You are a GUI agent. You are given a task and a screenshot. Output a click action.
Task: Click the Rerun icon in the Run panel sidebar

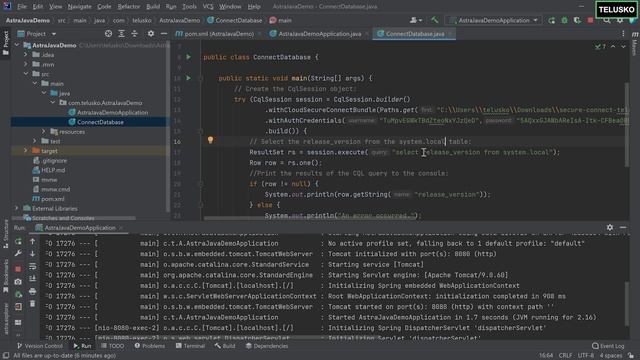[x=18, y=241]
